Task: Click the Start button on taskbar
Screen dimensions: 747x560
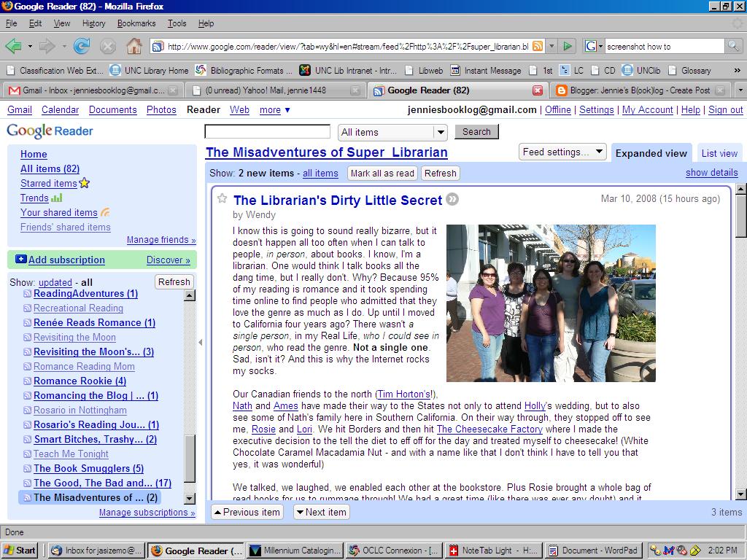Action: pos(20,551)
